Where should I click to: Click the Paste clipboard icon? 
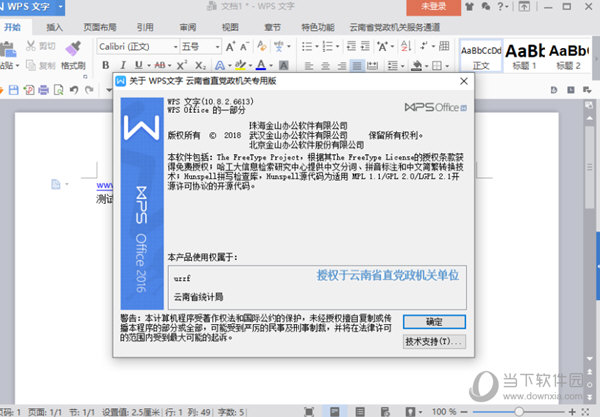click(x=7, y=49)
